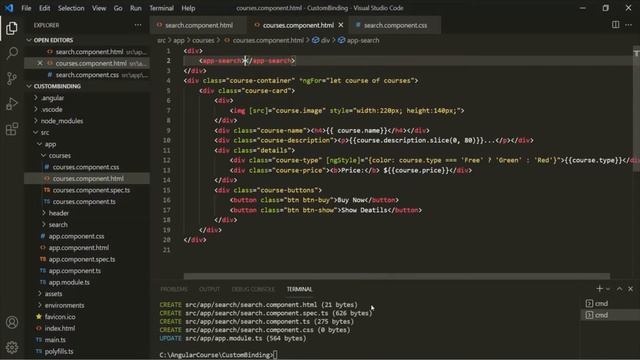Click the terminal command prompt input
This screenshot has width=640, height=360.
276,355
